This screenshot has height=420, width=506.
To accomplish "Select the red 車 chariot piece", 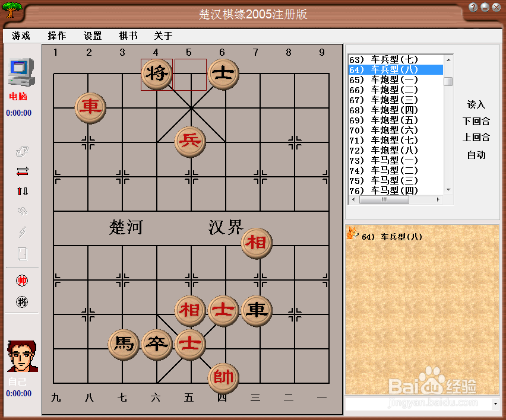I will click(x=90, y=108).
